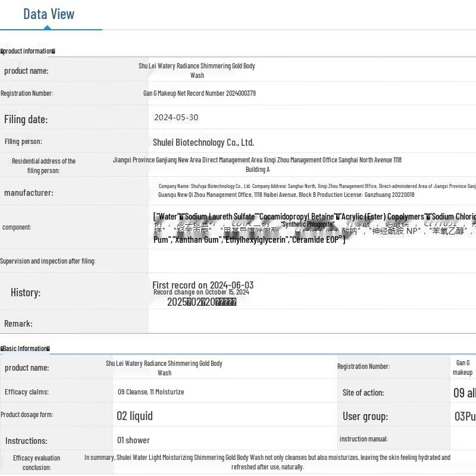
Task: Click the 'Instructions:' label
Action: 26,441
